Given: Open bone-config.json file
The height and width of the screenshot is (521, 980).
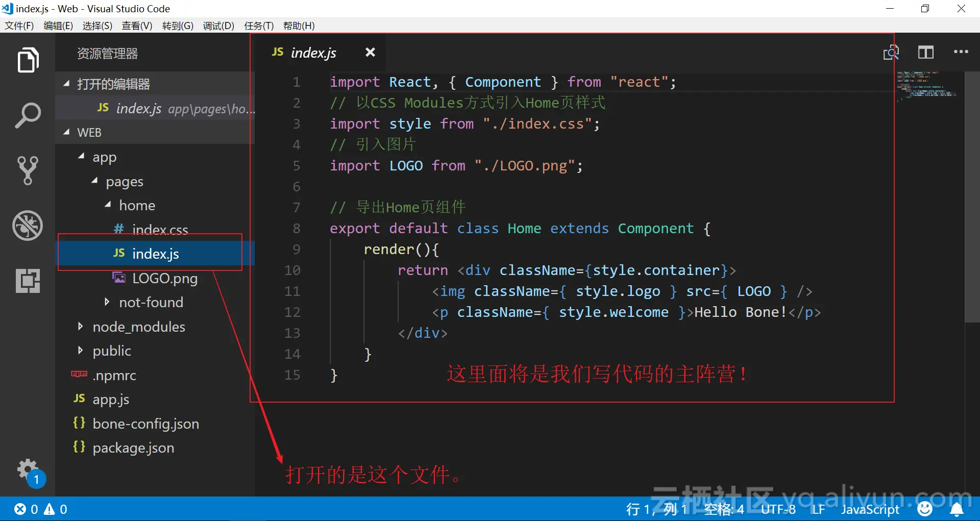Looking at the screenshot, I should pos(155,423).
